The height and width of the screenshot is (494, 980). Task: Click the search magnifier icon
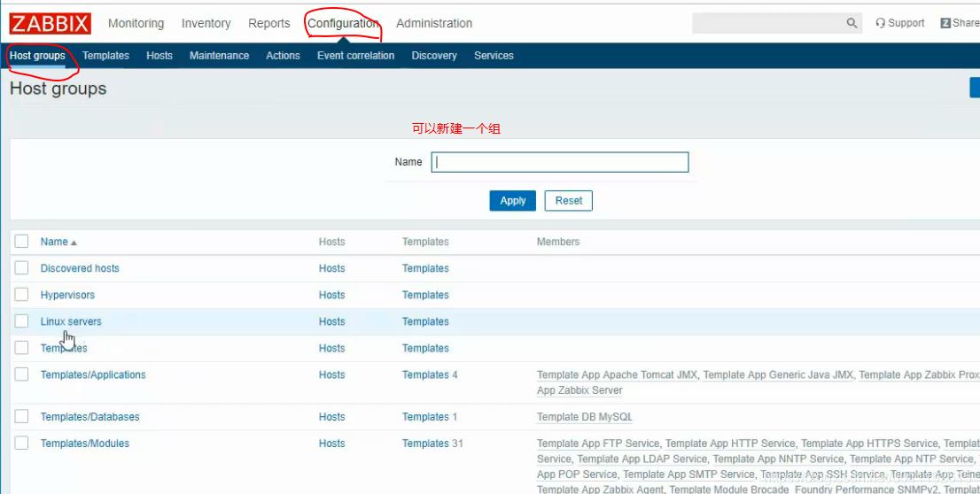[x=852, y=23]
